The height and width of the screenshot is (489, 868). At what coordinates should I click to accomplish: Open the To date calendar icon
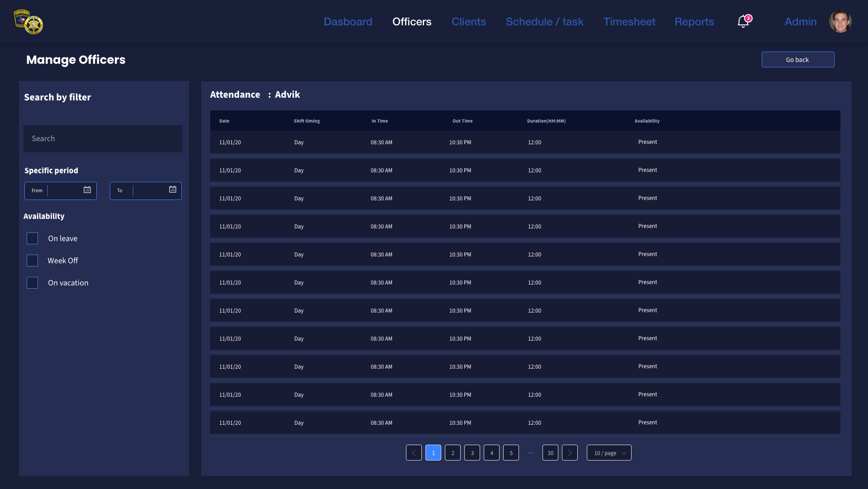point(173,190)
